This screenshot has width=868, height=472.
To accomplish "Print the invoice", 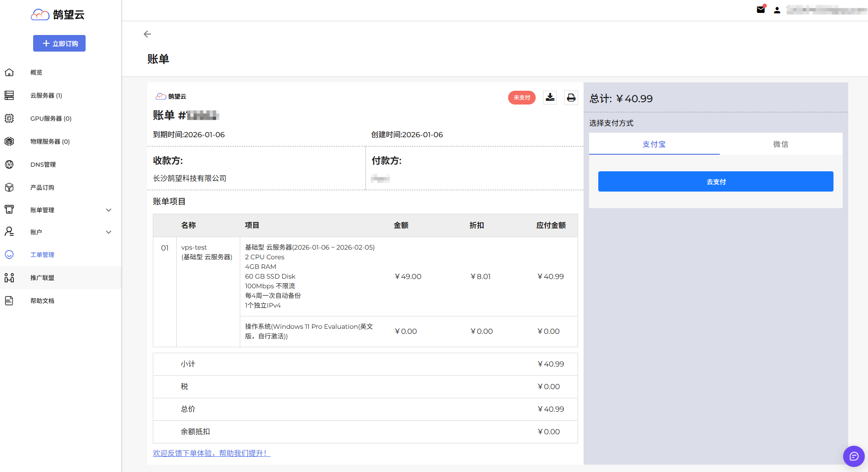I will (571, 97).
